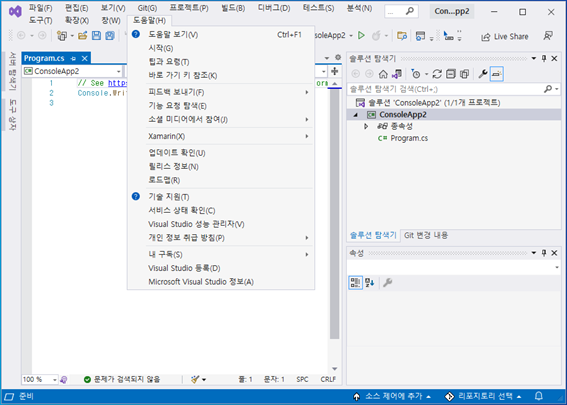
Task: Open the startup target dropdown next to ConsoleApp2
Action: tap(351, 36)
